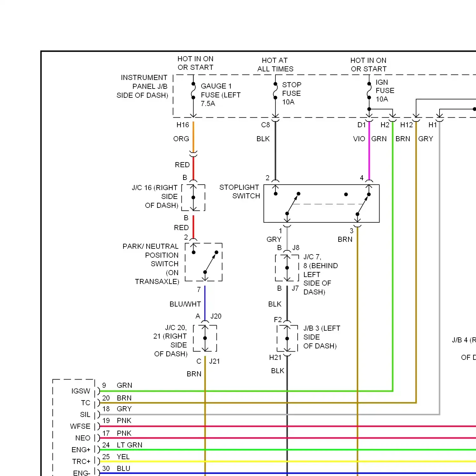Select pin 24 LT GRN wire label

pyautogui.click(x=122, y=445)
